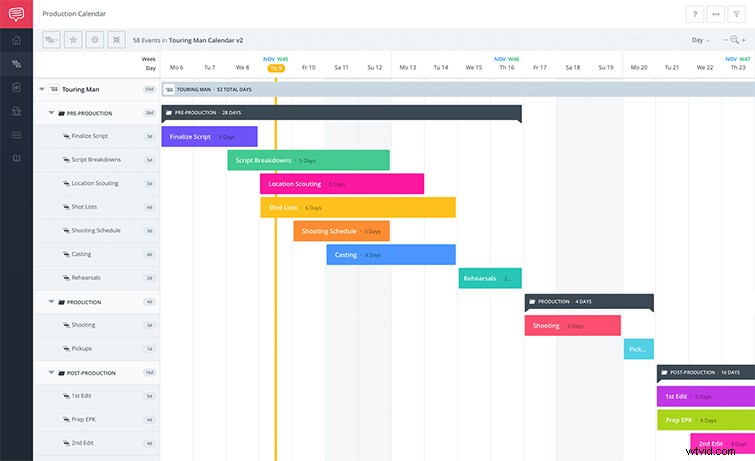755x461 pixels.
Task: Open the message card icon in sidebar
Action: 16,135
